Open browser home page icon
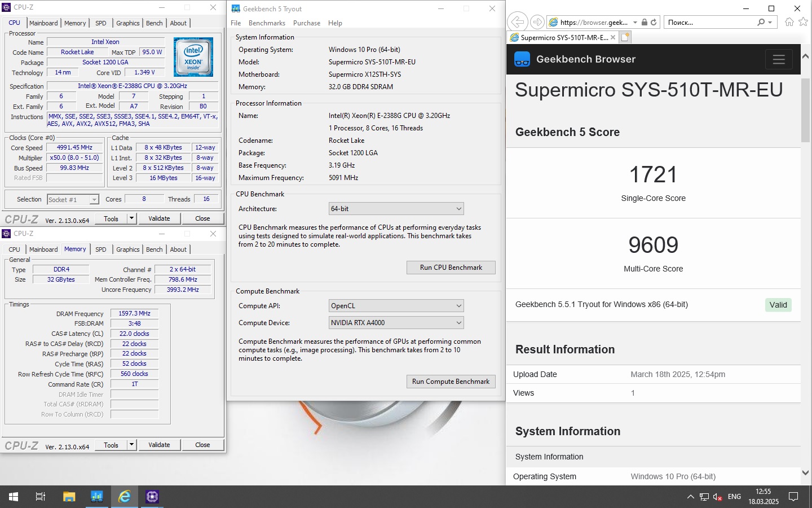 tap(789, 22)
